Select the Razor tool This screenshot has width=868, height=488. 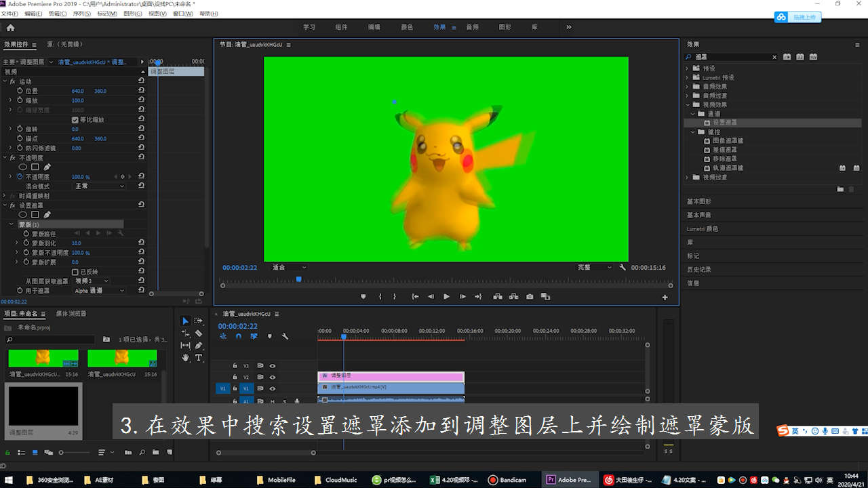click(198, 333)
